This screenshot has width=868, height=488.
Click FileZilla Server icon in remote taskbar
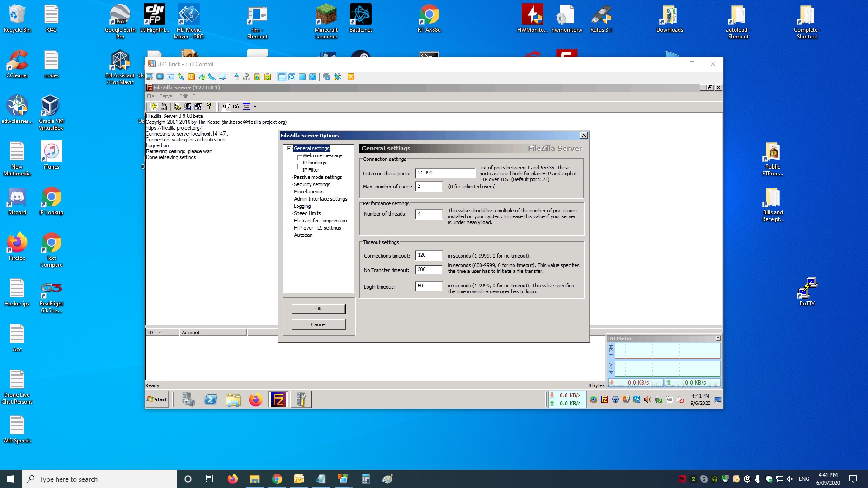[278, 400]
